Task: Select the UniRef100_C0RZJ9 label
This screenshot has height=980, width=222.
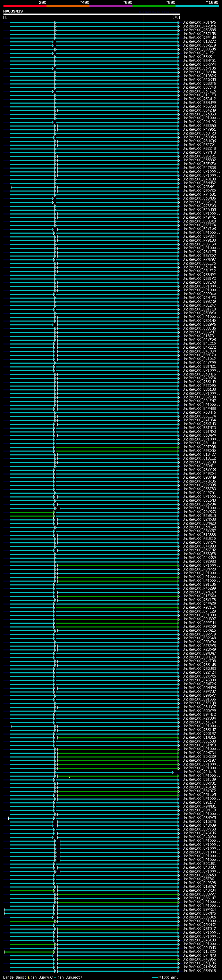Action: [x=199, y=45]
